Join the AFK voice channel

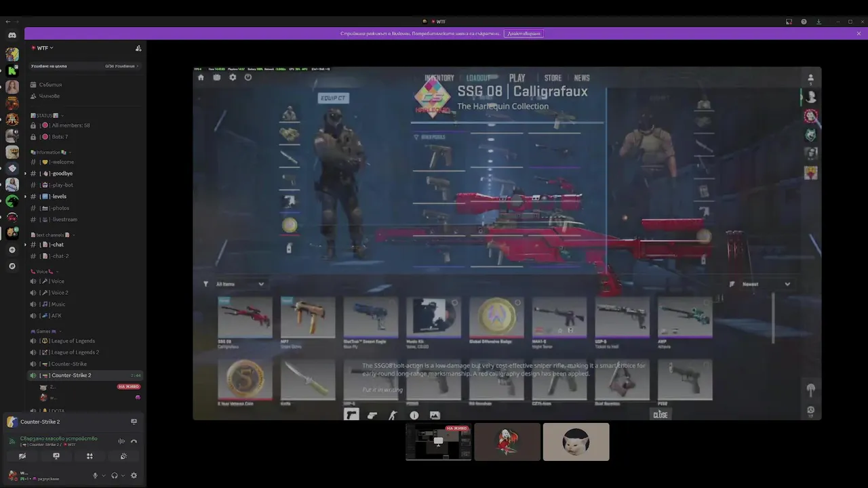coord(85,316)
